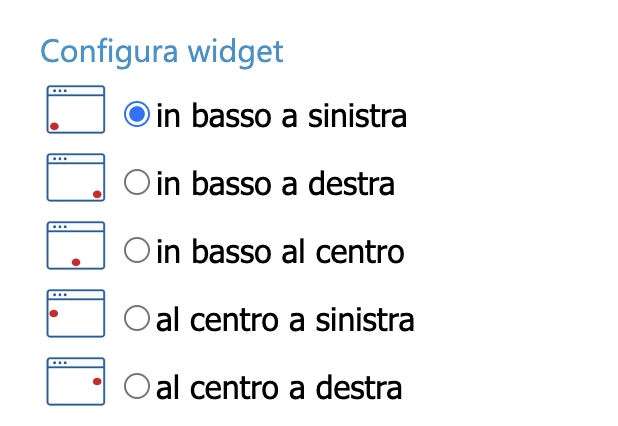Select the "in basso a sinistra" radio button
Screen dimensions: 618x426
click(x=137, y=114)
